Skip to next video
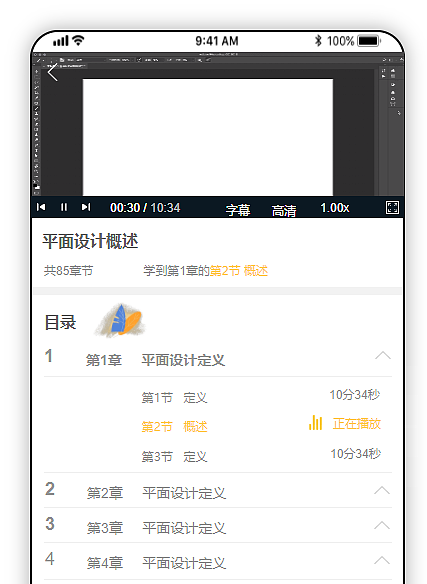The width and height of the screenshot is (427, 584). coord(86,207)
